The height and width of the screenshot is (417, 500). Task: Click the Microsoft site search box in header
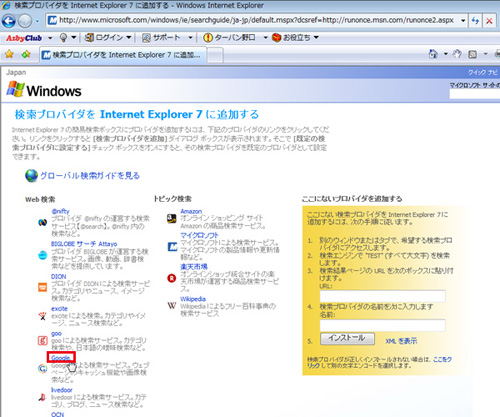tap(475, 94)
